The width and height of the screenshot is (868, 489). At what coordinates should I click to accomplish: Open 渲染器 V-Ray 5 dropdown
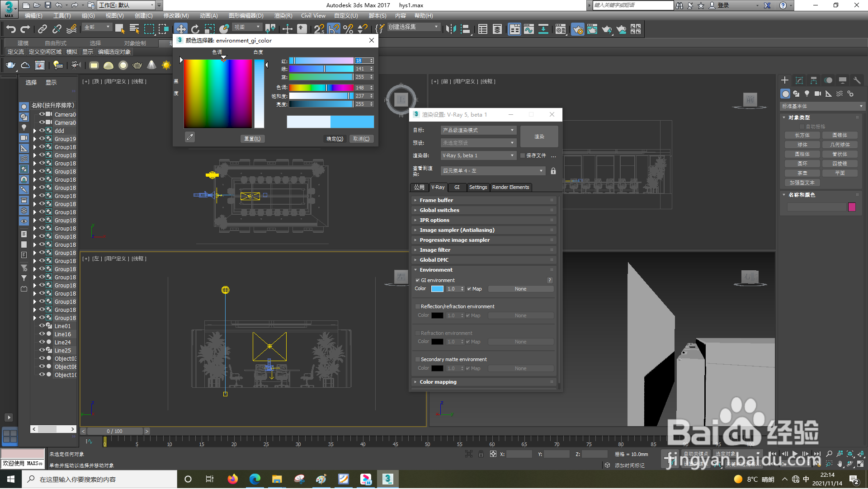click(478, 155)
